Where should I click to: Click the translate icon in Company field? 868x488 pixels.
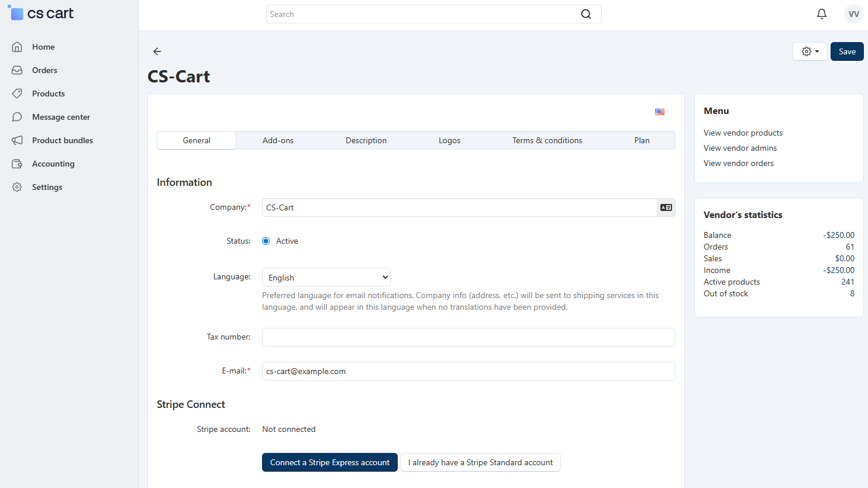pos(666,207)
